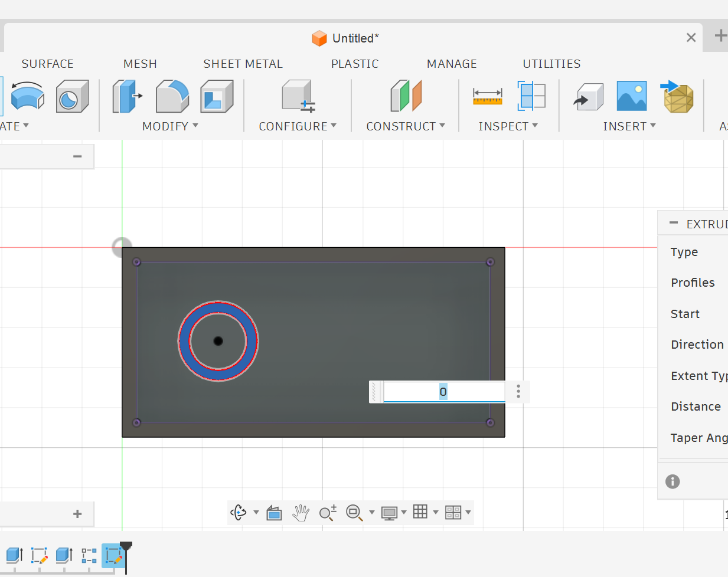Click the distance value input field
This screenshot has height=577, width=728.
[444, 392]
